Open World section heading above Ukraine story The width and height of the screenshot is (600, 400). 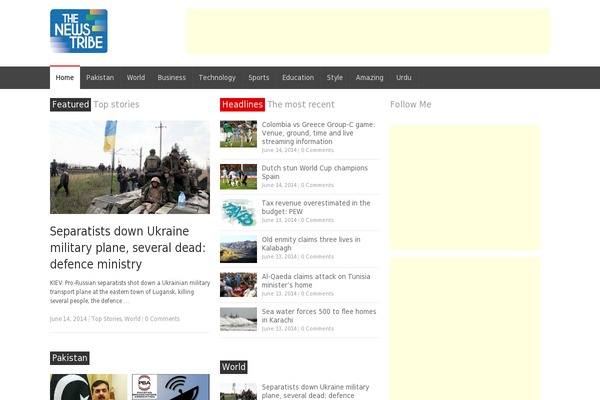coord(234,367)
